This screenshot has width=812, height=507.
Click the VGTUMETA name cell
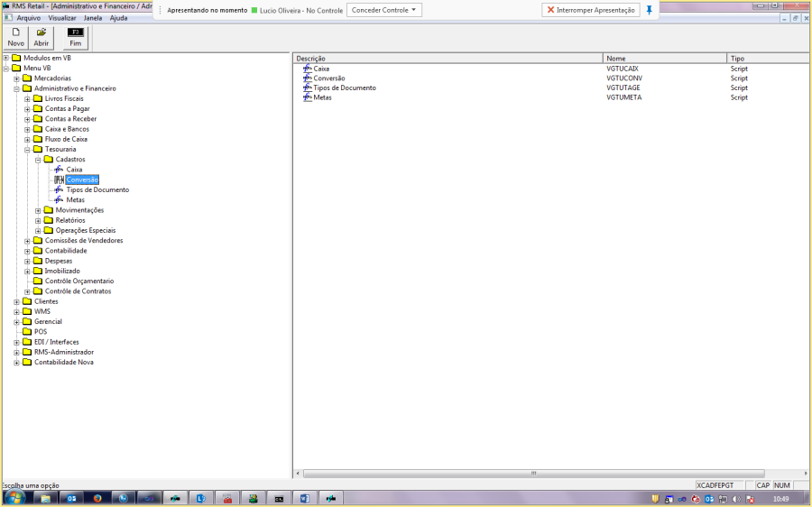[624, 97]
